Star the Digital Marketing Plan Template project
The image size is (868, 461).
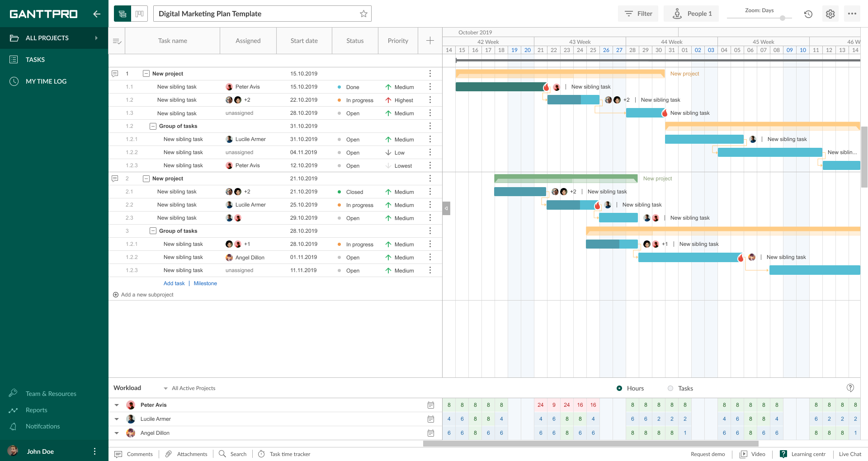click(363, 14)
